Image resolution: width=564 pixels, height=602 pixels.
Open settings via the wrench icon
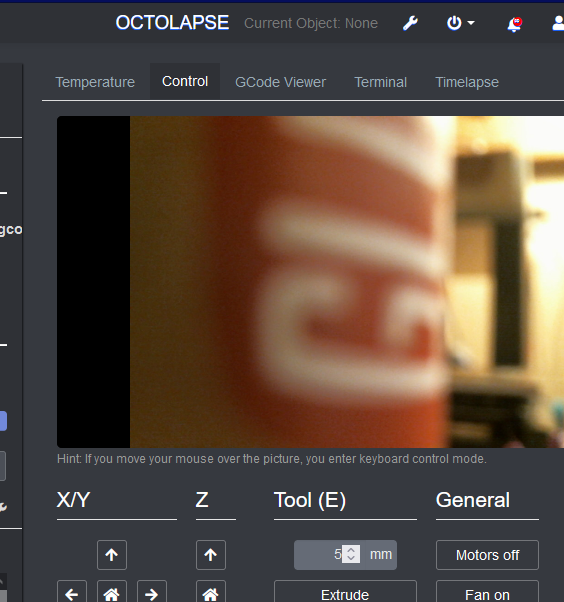[410, 23]
